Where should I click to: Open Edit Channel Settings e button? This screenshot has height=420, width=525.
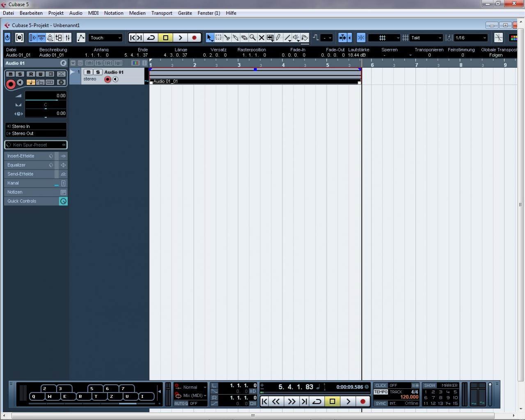click(63, 63)
